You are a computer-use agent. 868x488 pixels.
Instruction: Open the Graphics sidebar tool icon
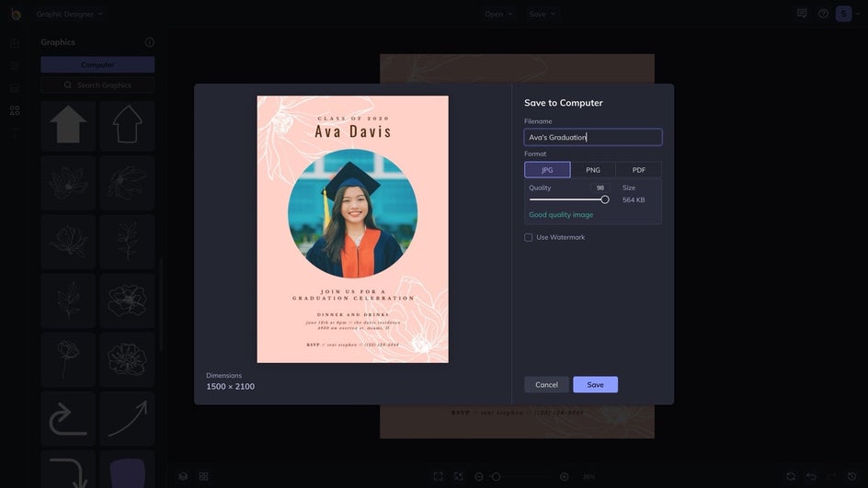[15, 110]
